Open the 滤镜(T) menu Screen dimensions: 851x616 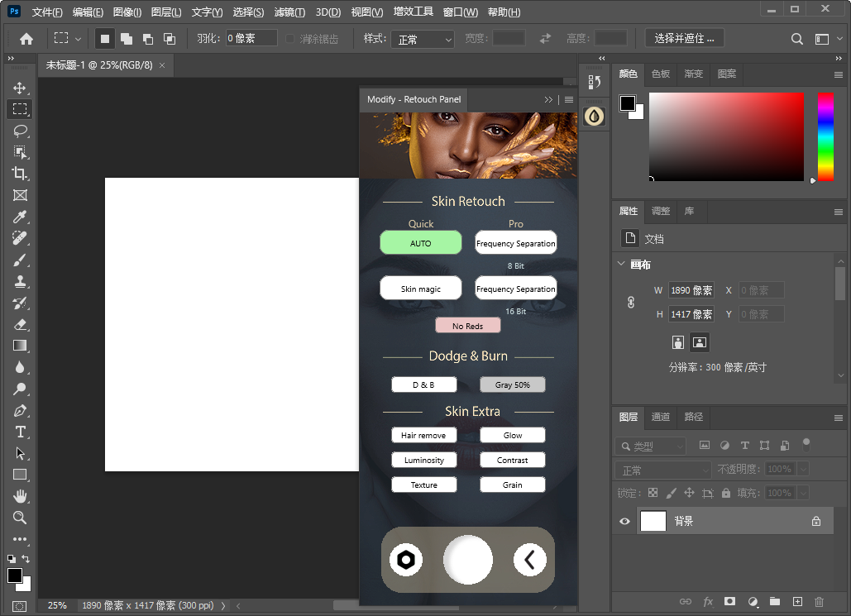289,12
